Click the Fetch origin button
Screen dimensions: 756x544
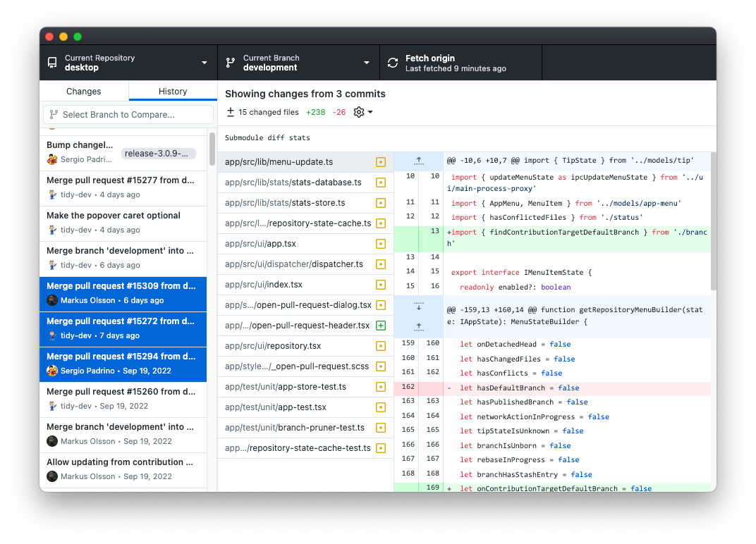coord(458,63)
